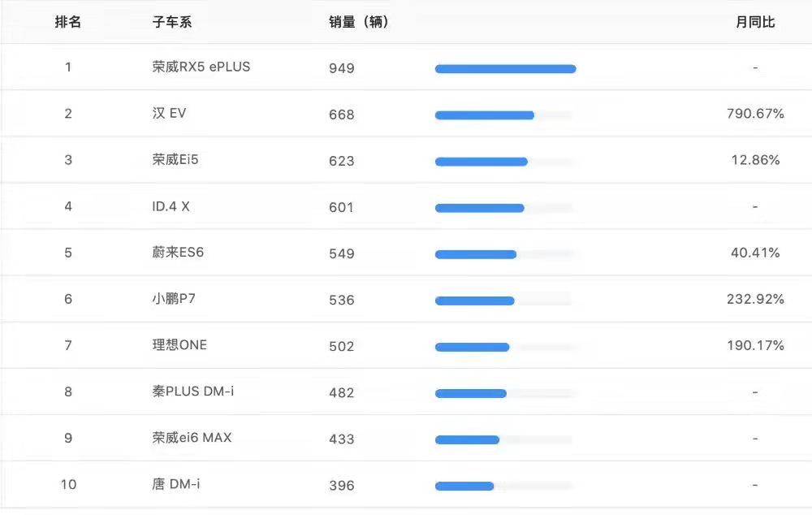This screenshot has height=515, width=812.
Task: Click the 理想ONE model name
Action: click(x=179, y=345)
